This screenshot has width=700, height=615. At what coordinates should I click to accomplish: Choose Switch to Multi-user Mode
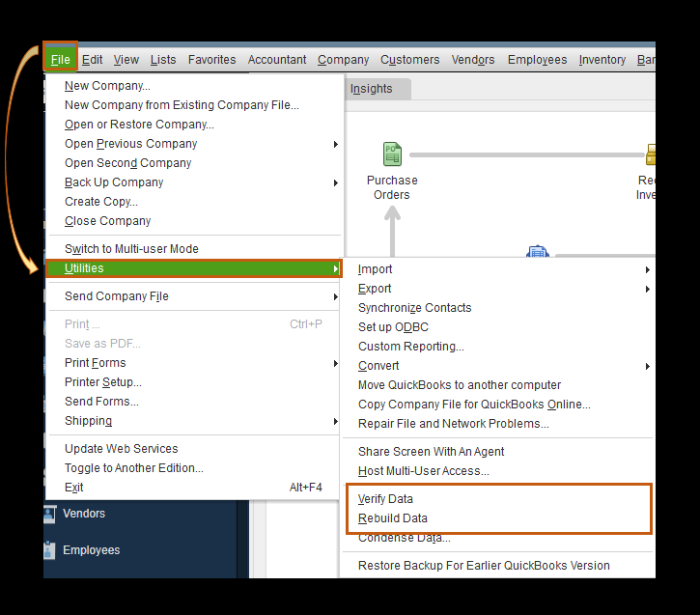pyautogui.click(x=194, y=248)
